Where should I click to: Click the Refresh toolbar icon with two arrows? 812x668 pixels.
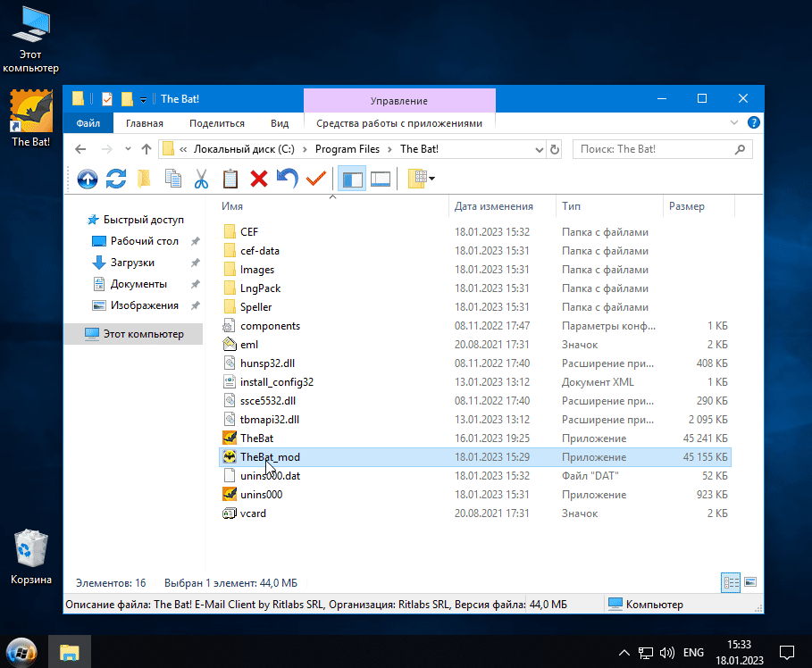click(x=116, y=179)
